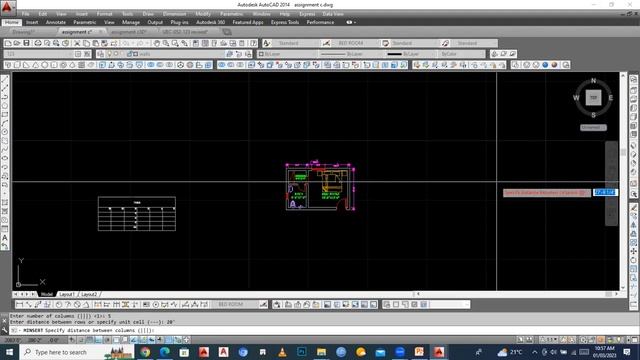This screenshot has height=360, width=640.
Task: Click the new drawing tab plus icon
Action: click(227, 32)
